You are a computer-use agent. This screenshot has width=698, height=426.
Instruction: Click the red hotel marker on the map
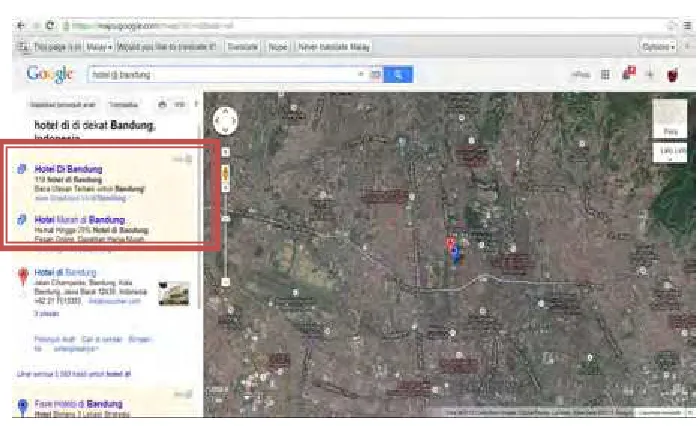[450, 244]
